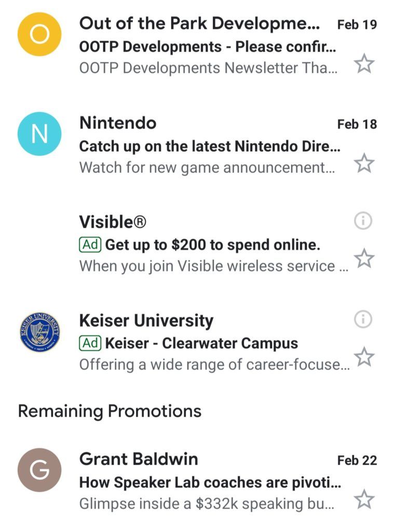
Task: Select the yellow O sender avatar
Action: point(39,34)
